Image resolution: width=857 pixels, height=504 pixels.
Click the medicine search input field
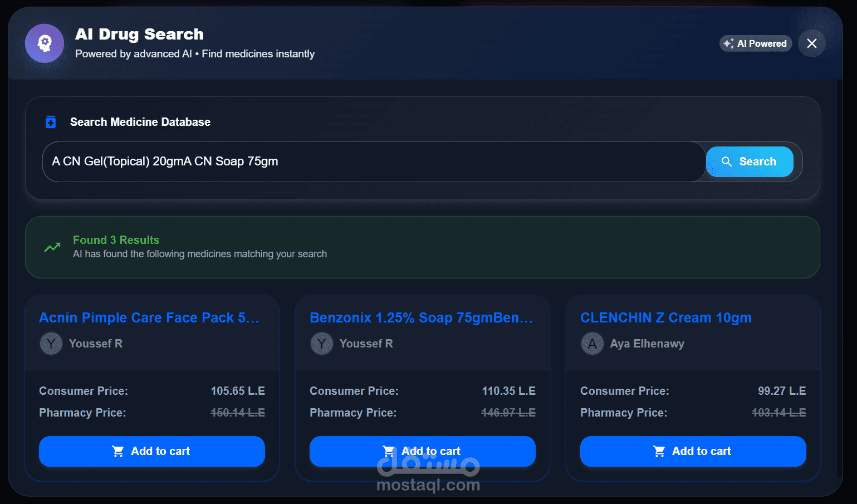[374, 162]
